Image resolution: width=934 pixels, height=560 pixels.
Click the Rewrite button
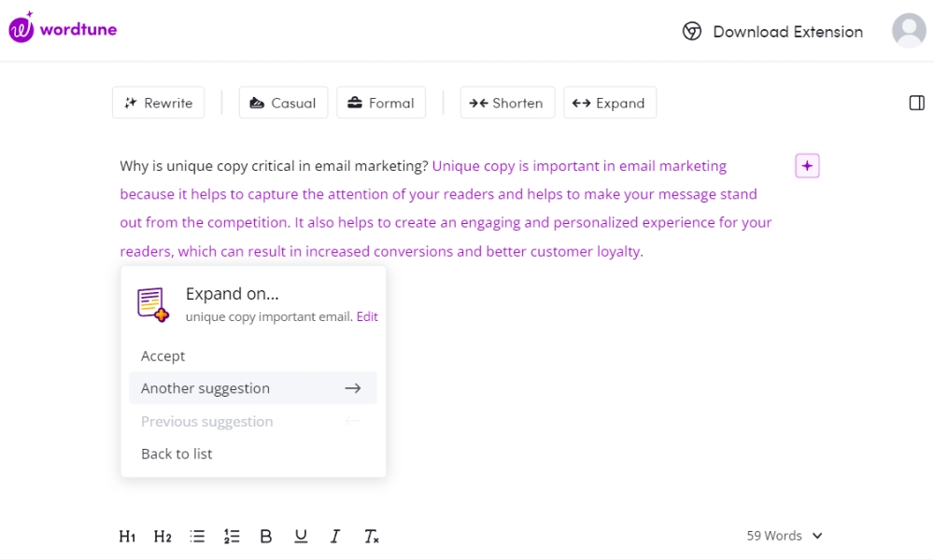(159, 103)
